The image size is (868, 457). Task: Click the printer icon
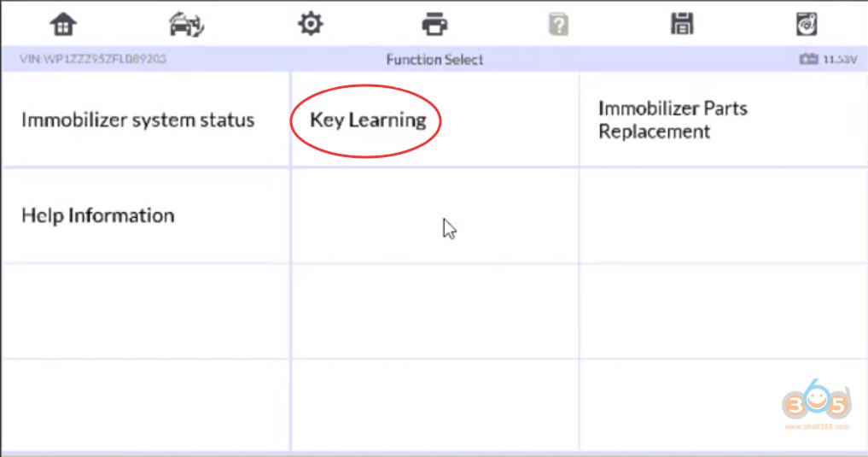(435, 25)
